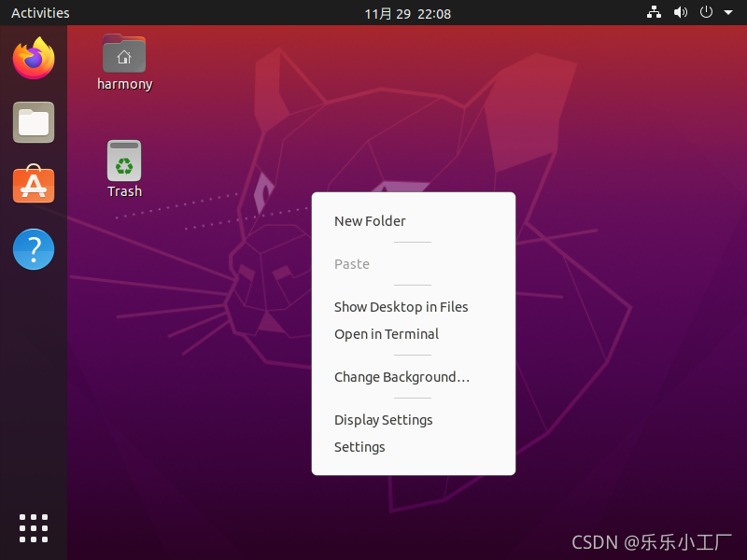Open the clock and calendar panel

point(407,14)
